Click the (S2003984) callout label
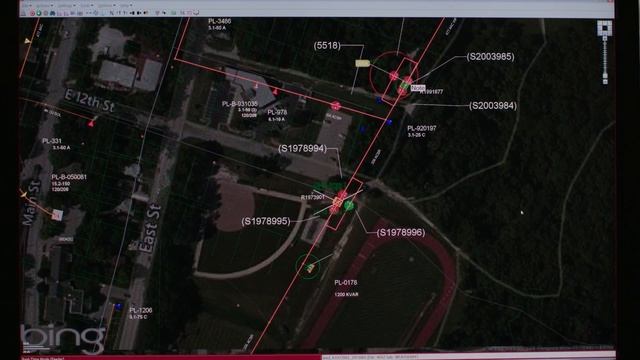The image size is (640, 360). point(493,106)
